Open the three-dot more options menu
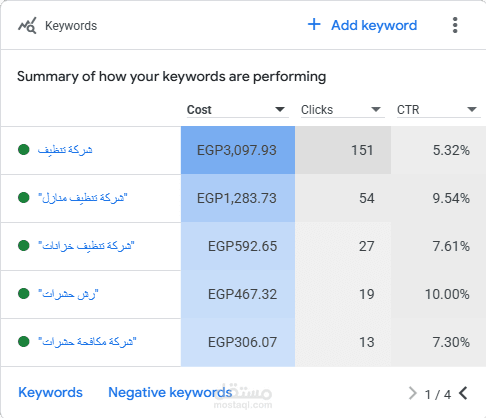This screenshot has height=418, width=486. (x=455, y=25)
